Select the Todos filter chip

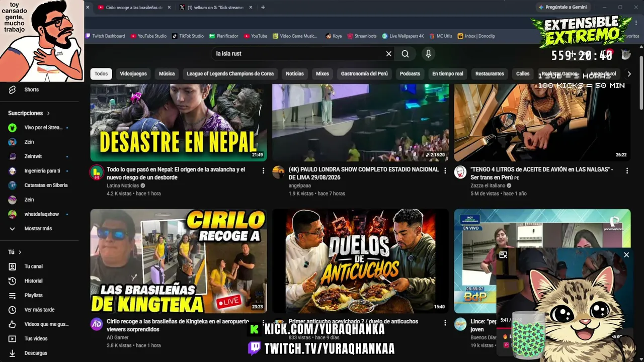(101, 74)
